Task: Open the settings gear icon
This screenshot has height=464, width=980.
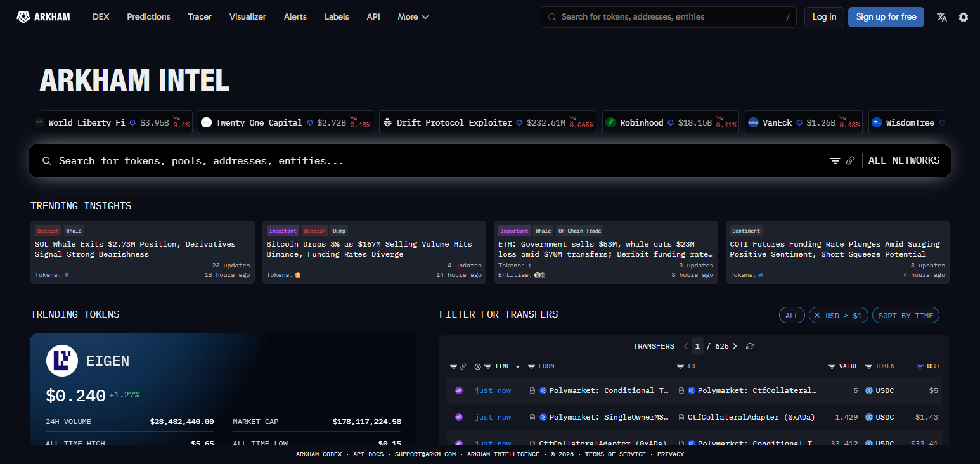Action: (964, 17)
